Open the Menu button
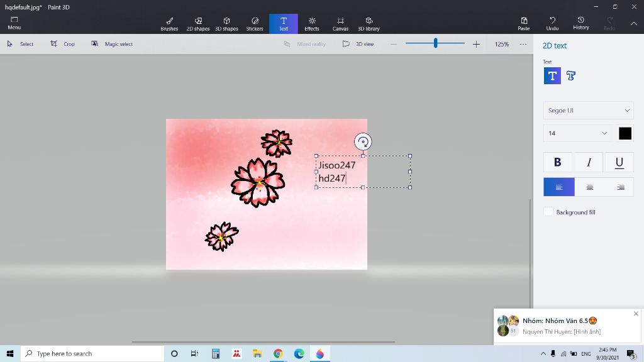The height and width of the screenshot is (362, 644). point(14,23)
